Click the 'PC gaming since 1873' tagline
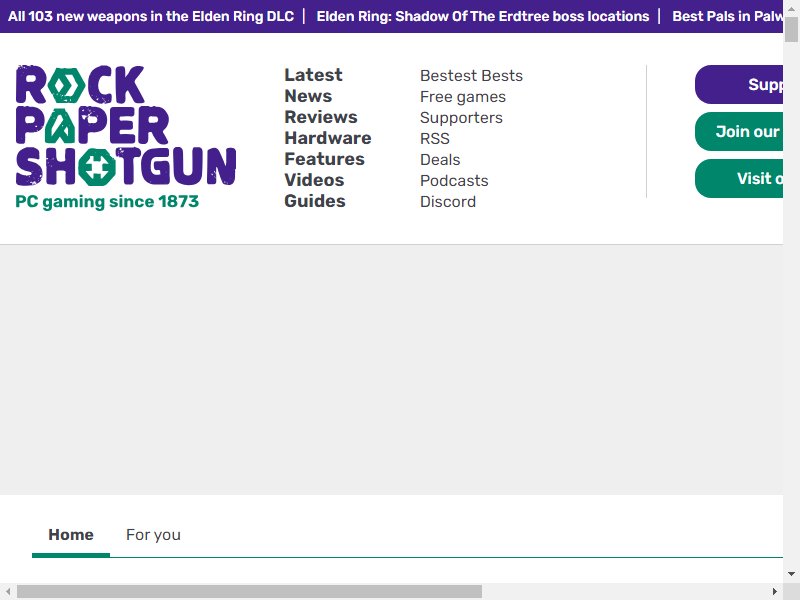Image resolution: width=800 pixels, height=600 pixels. pos(107,202)
